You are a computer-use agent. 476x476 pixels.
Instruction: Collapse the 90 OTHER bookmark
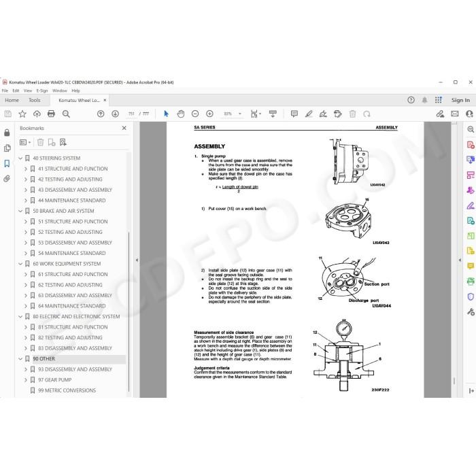pyautogui.click(x=20, y=359)
